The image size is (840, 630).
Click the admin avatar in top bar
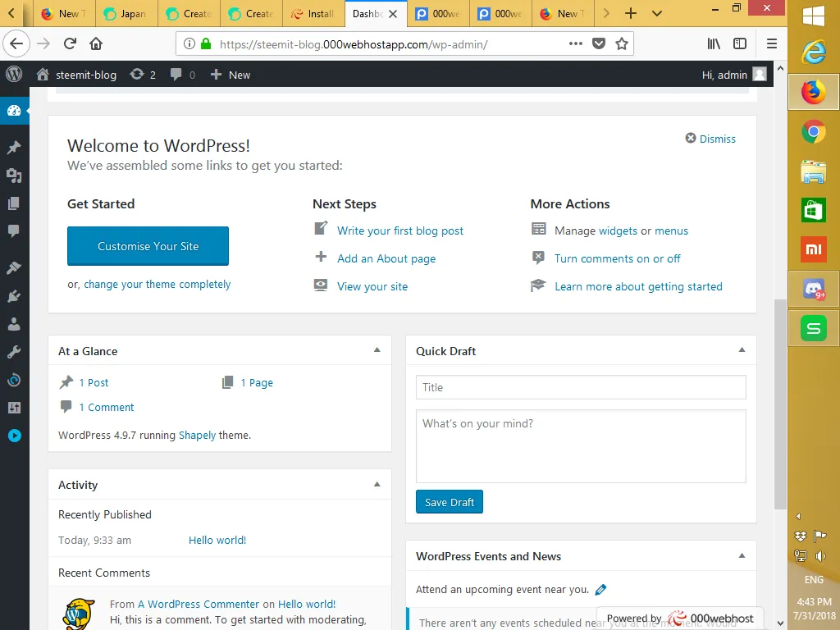click(x=760, y=75)
